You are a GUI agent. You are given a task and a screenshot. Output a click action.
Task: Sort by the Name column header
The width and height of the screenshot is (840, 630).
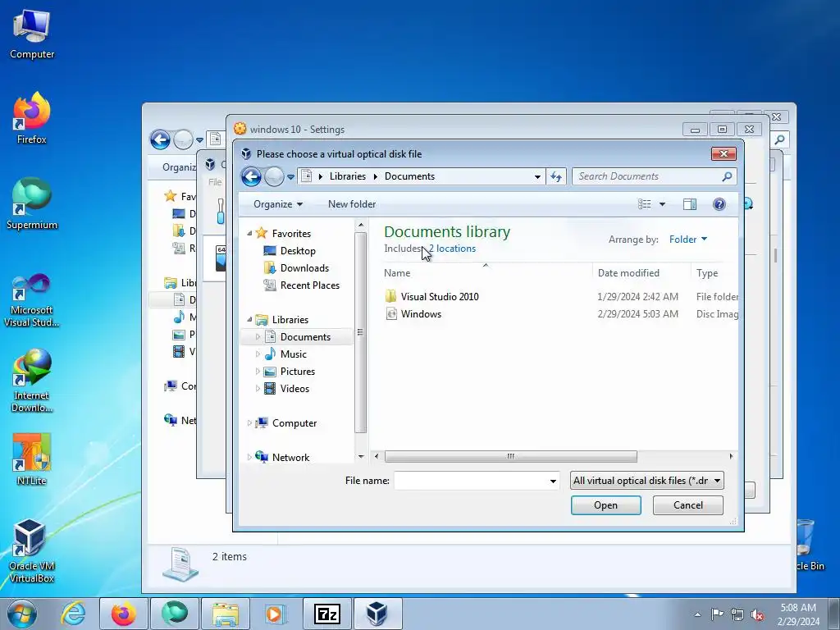tap(397, 272)
